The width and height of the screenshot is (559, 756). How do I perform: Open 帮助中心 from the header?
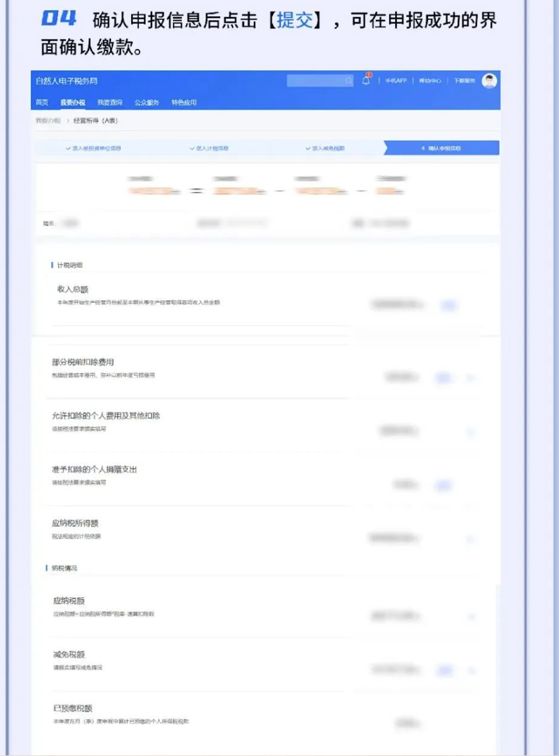[x=431, y=81]
